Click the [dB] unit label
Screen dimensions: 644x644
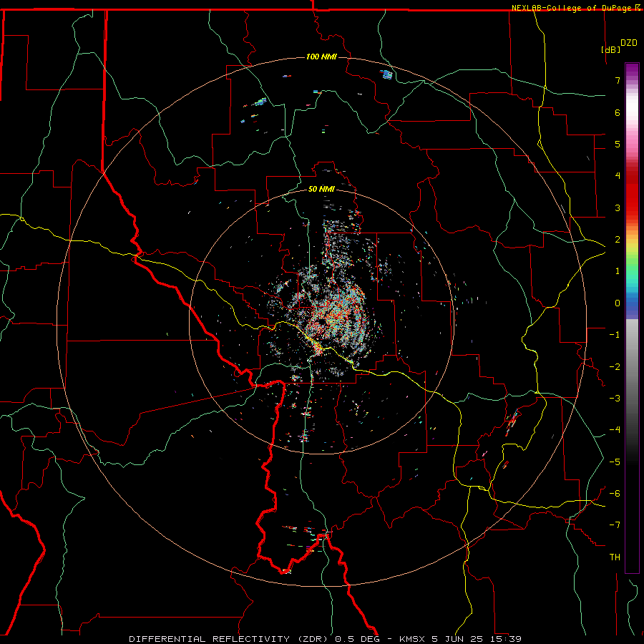611,49
